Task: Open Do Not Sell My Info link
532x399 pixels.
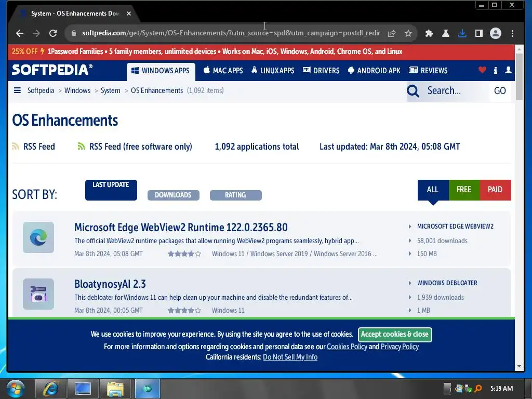Action: pos(290,357)
